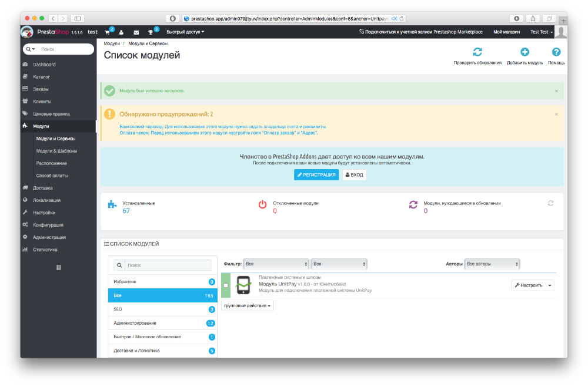The height and width of the screenshot is (387, 588).
Task: Tick the UnitPay module checkbox
Action: [x=226, y=285]
